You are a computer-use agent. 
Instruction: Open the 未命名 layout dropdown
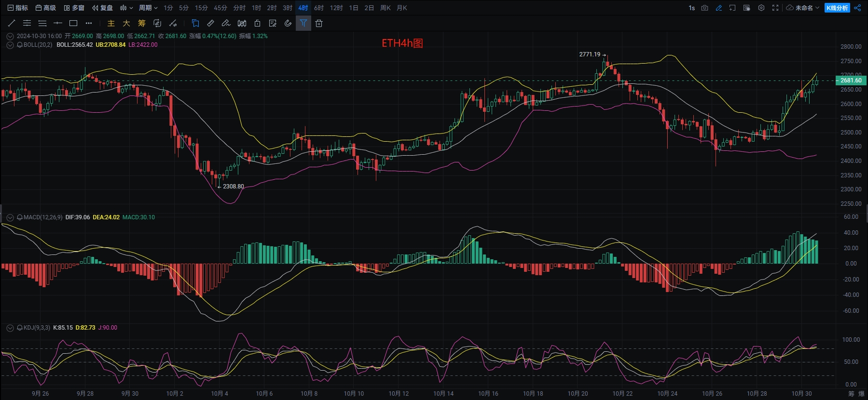coord(803,8)
